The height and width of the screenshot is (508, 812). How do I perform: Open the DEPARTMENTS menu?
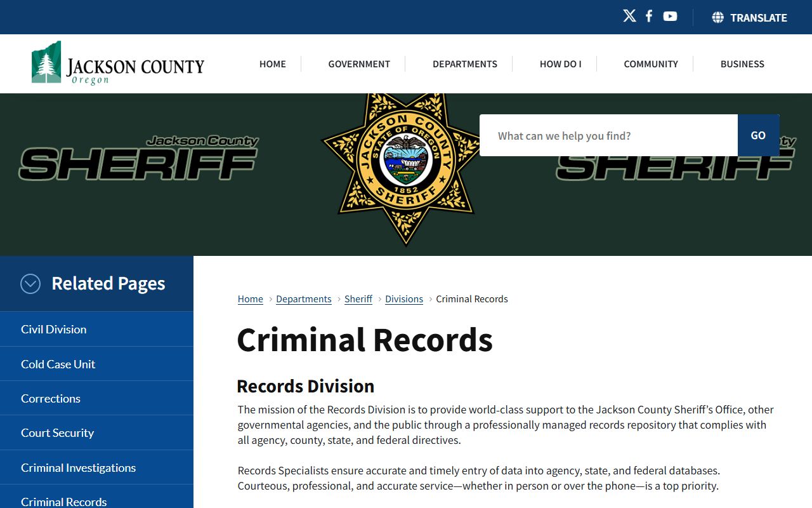(x=465, y=64)
